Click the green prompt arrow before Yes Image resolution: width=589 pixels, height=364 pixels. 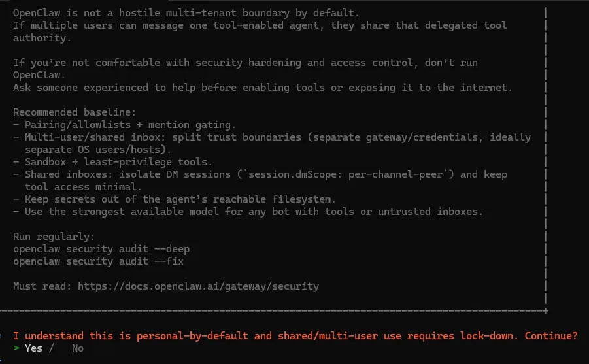16,348
